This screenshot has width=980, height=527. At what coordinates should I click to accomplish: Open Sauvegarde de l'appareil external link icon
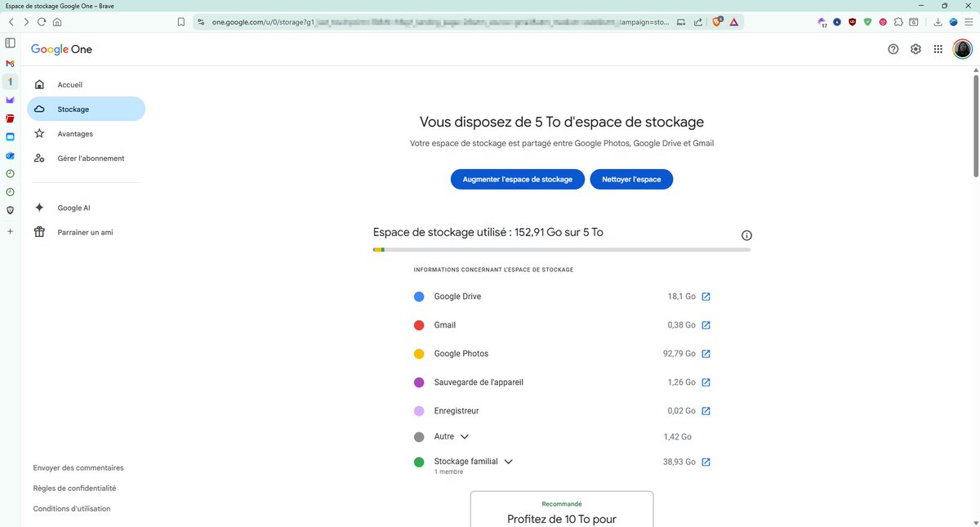(x=706, y=382)
